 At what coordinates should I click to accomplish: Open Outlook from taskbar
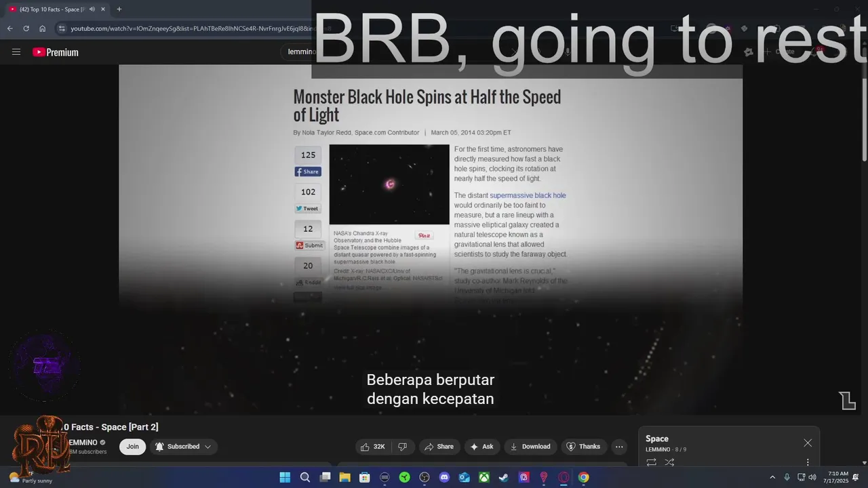(464, 477)
